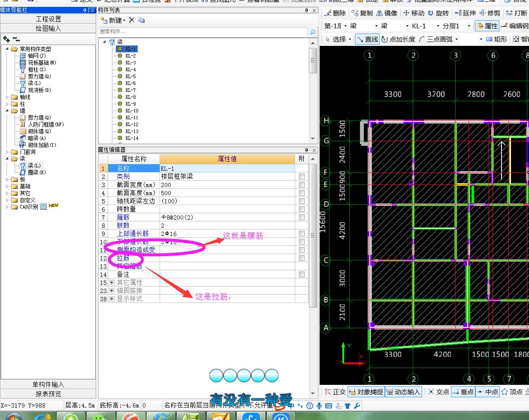Open the 工程设置 (Project Settings) tab
Image resolution: width=529 pixels, height=420 pixels.
pos(48,19)
